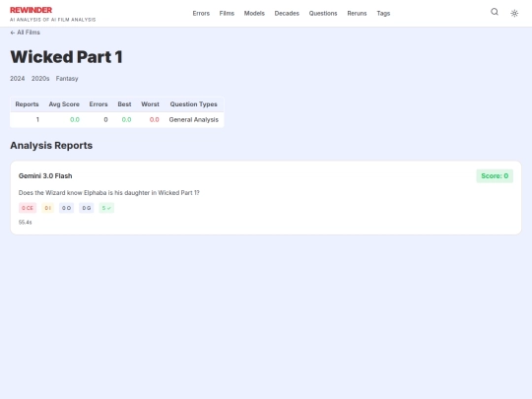Click the red Worst 0.0 value
The image size is (532, 399).
click(155, 119)
